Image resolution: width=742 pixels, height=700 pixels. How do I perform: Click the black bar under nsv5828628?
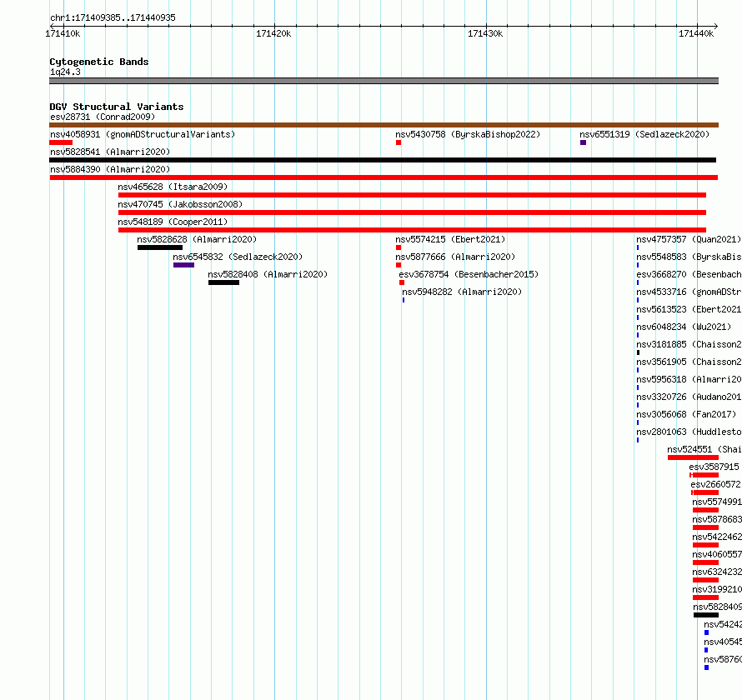[160, 247]
